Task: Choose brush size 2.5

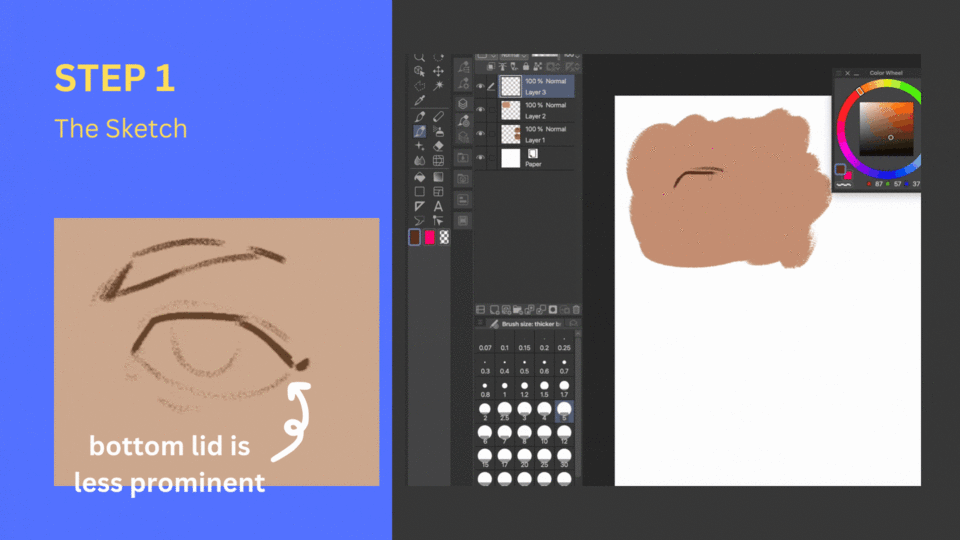Action: [x=504, y=411]
